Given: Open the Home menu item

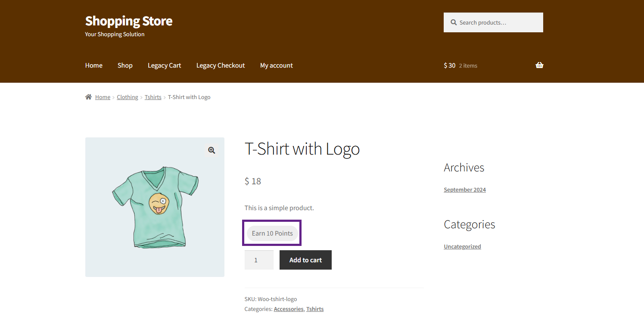Looking at the screenshot, I should coord(93,65).
